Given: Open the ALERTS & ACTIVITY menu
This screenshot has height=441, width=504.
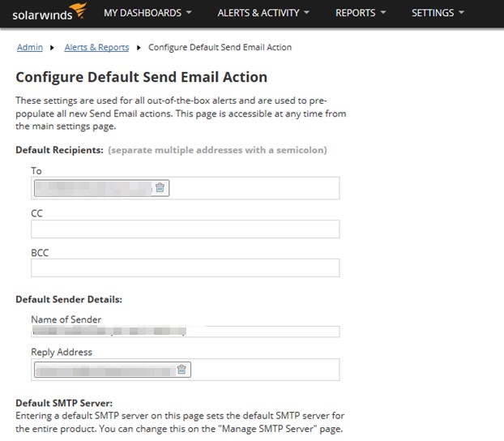Looking at the screenshot, I should click(x=258, y=13).
